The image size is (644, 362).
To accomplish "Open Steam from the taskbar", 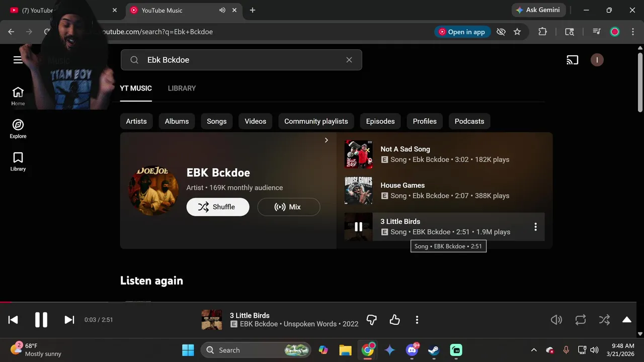I will click(434, 350).
